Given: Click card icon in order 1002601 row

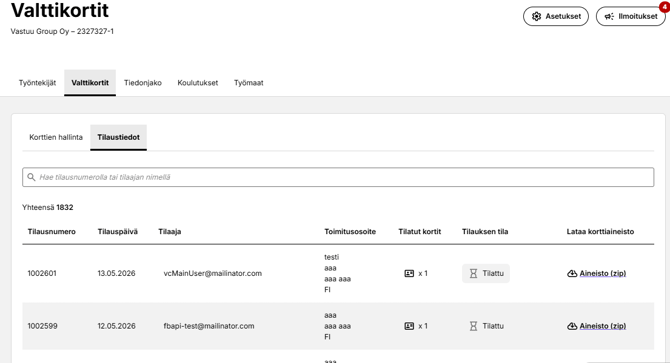Looking at the screenshot, I should tap(409, 273).
